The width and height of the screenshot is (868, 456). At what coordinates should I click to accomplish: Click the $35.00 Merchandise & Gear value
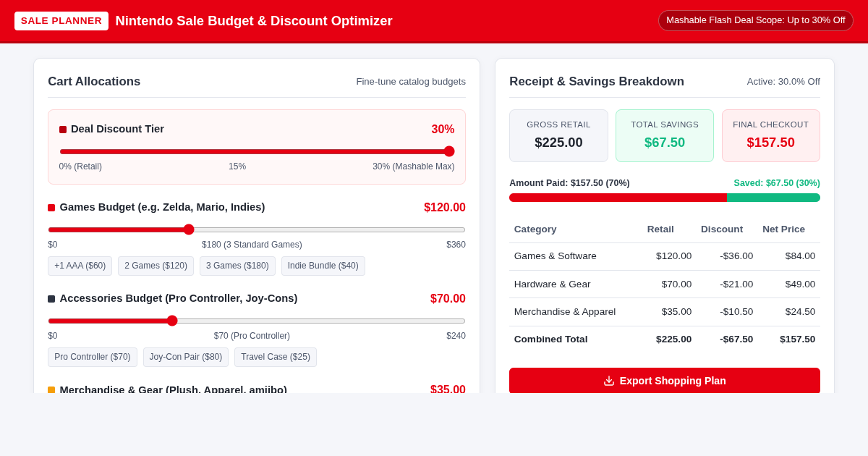point(448,389)
